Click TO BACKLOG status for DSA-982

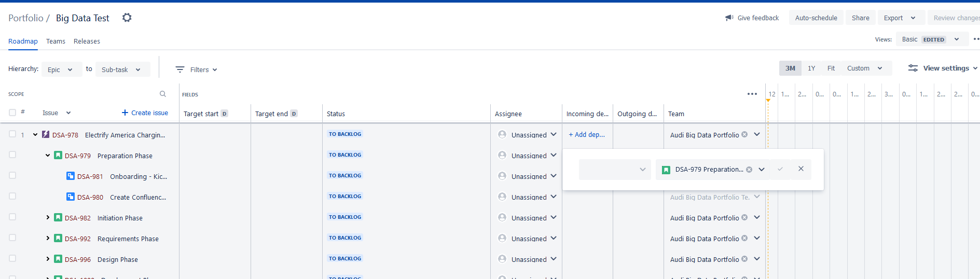tap(345, 217)
